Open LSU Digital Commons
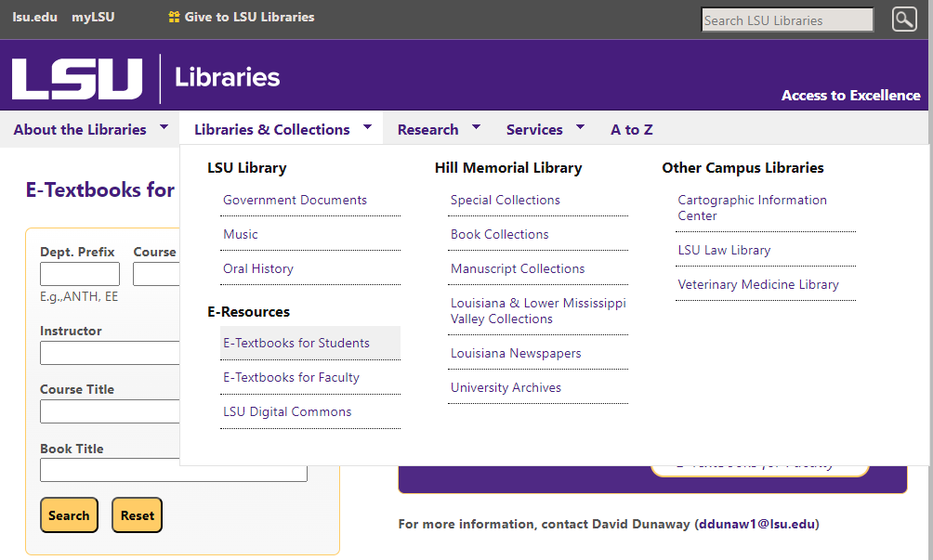933x560 pixels. tap(287, 412)
